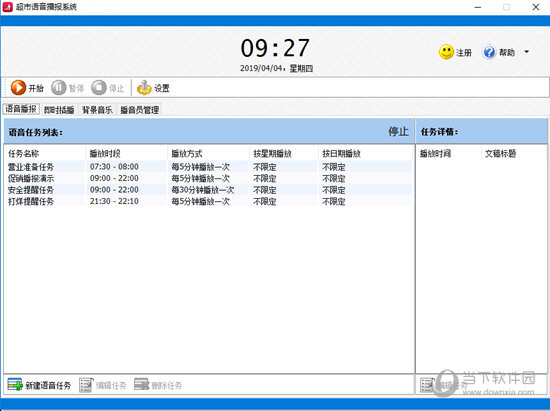Screen dimensions: 550x411
Task: Click the 07:30 - 08:00 time cell
Action: coord(114,167)
